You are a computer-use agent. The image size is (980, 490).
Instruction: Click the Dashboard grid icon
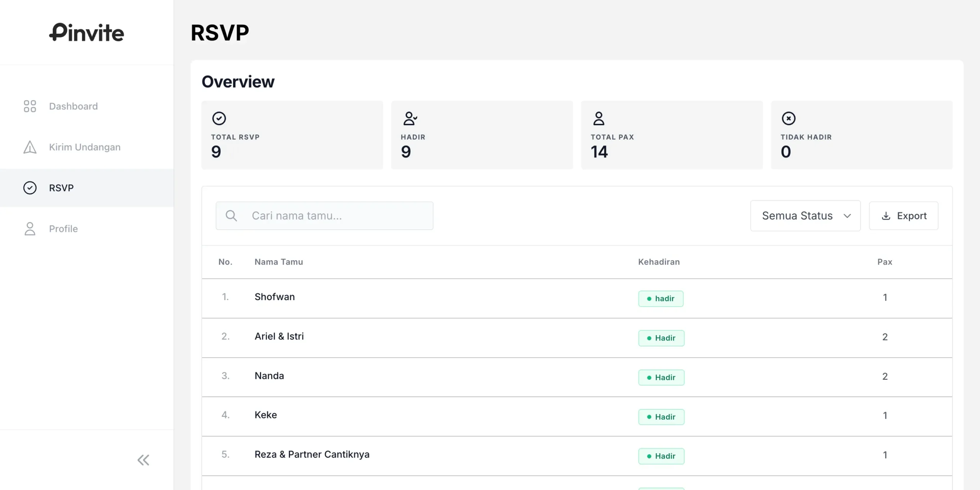tap(30, 106)
